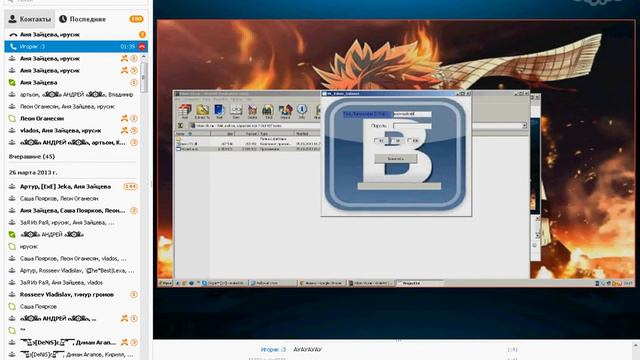Open the ЗаЯИз РаЯ, Аня Зайцева, vlados chat
Image resolution: width=640 pixels, height=360 pixels.
(61, 282)
